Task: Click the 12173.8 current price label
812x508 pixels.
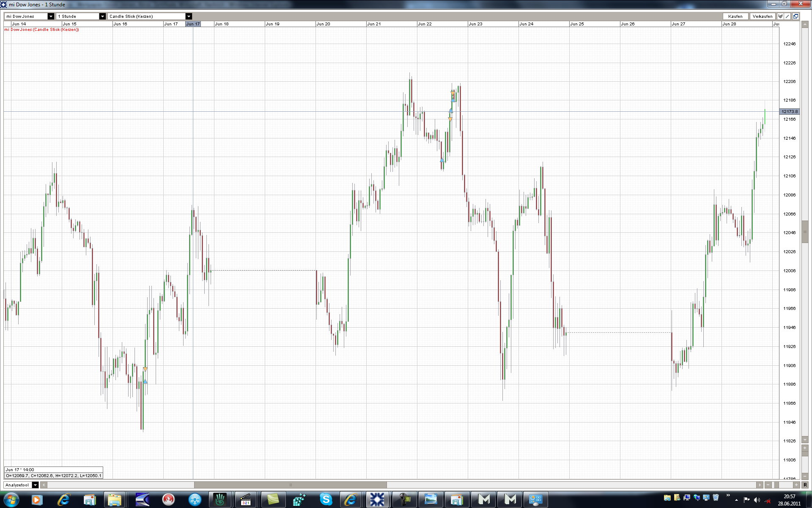Action: [789, 112]
